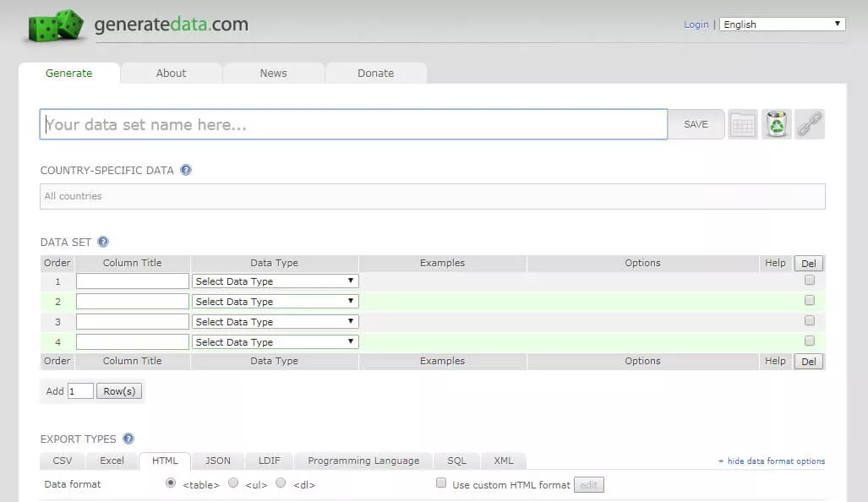Screen dimensions: 868x502
Task: Enable Use custom HTML format
Action: pos(440,483)
